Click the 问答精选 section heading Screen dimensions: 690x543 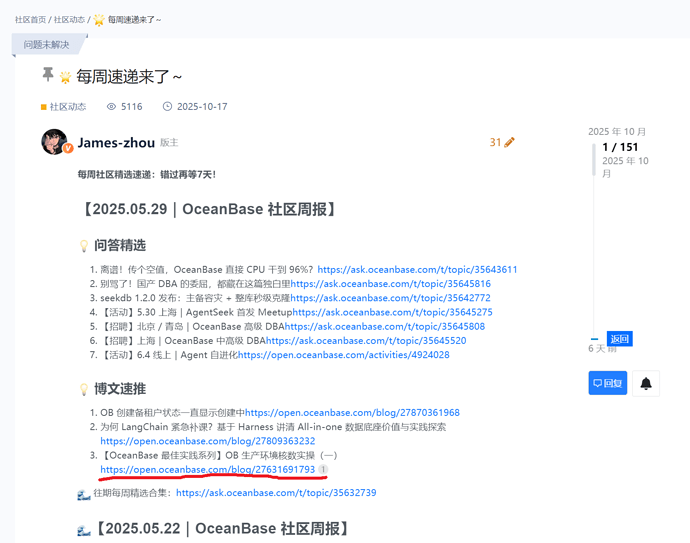tap(120, 245)
